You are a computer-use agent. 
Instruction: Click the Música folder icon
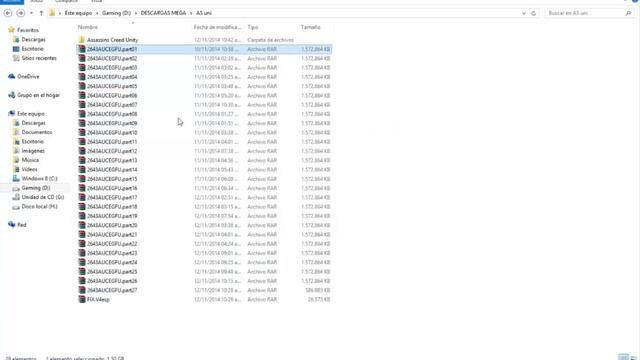[16, 160]
